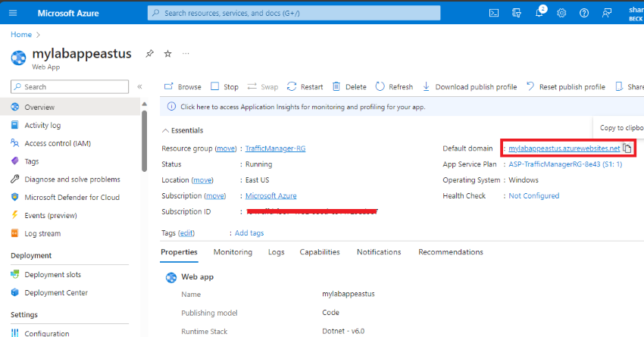Image resolution: width=644 pixels, height=337 pixels.
Task: Delete the web app
Action: (349, 86)
